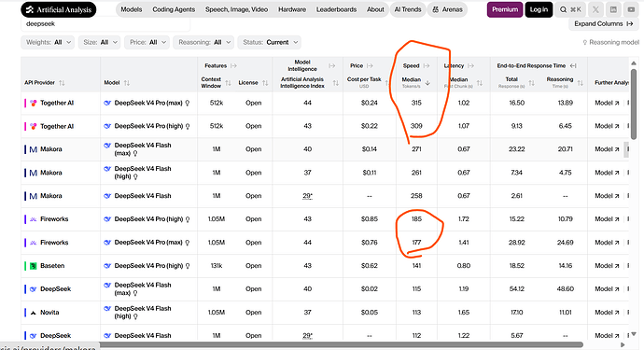Click Fireworks logo in V4 Pro (high) row
Viewport: 644px width, 350px height.
coord(34,219)
